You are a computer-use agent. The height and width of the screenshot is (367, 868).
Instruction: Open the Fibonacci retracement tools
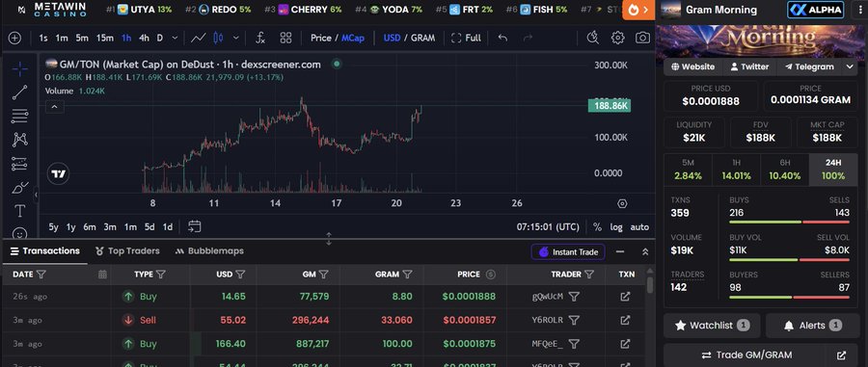pyautogui.click(x=20, y=116)
